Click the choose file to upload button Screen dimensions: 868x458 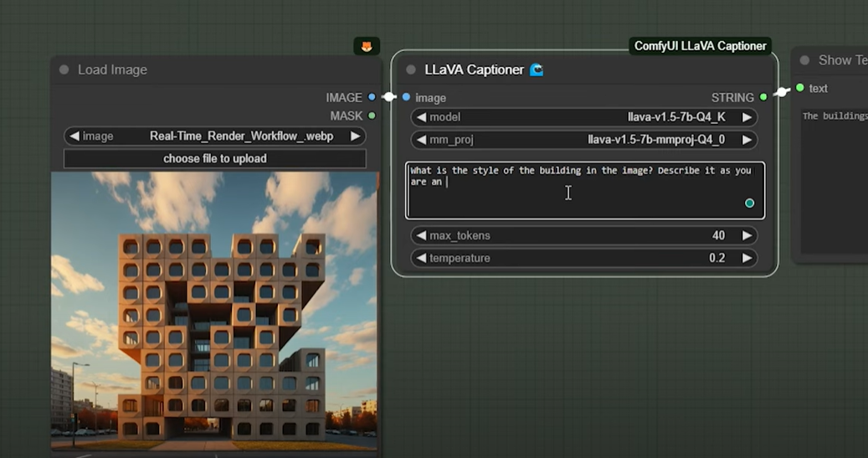215,158
